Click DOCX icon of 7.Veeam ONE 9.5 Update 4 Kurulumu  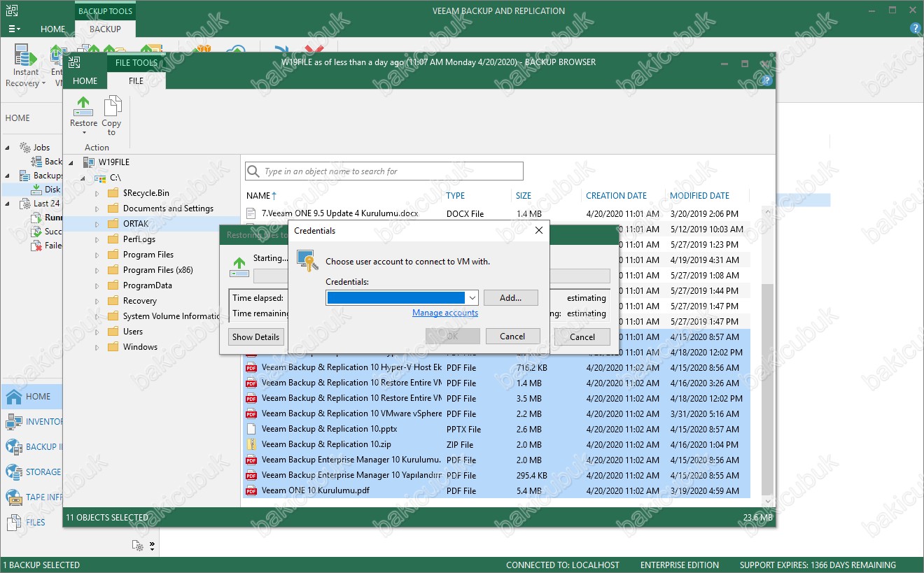(252, 213)
